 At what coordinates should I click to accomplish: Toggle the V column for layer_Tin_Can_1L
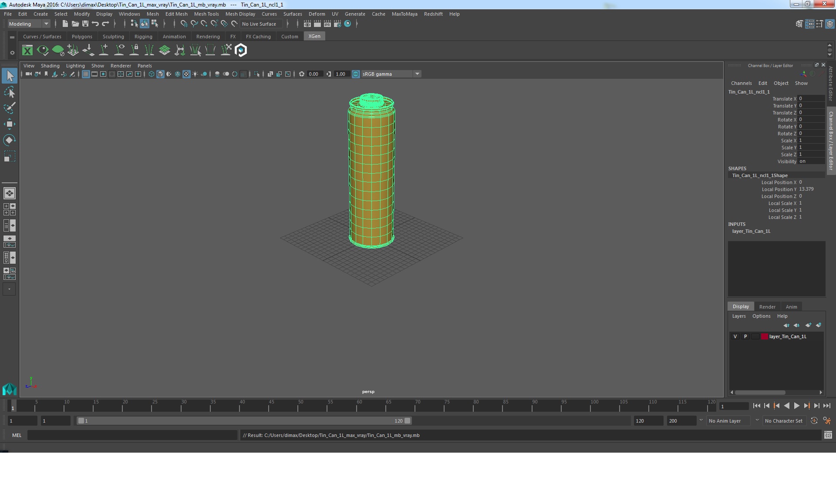[735, 336]
